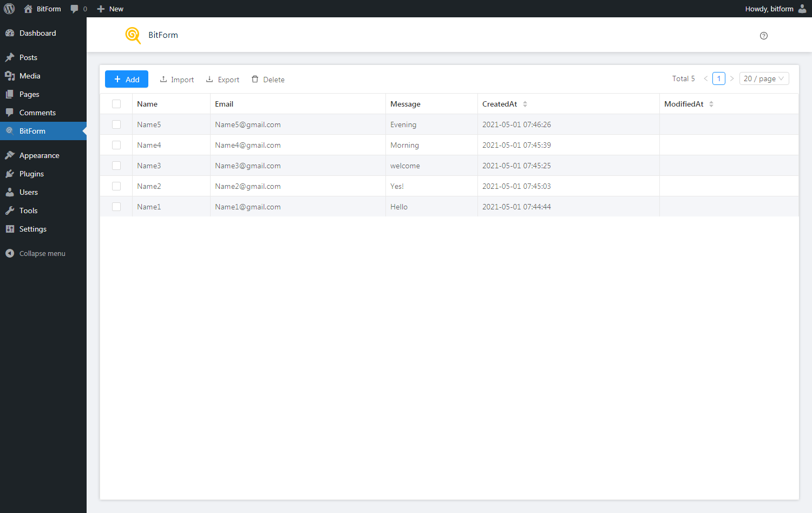
Task: Click the Name2@gmail.com email cell
Action: [298, 186]
